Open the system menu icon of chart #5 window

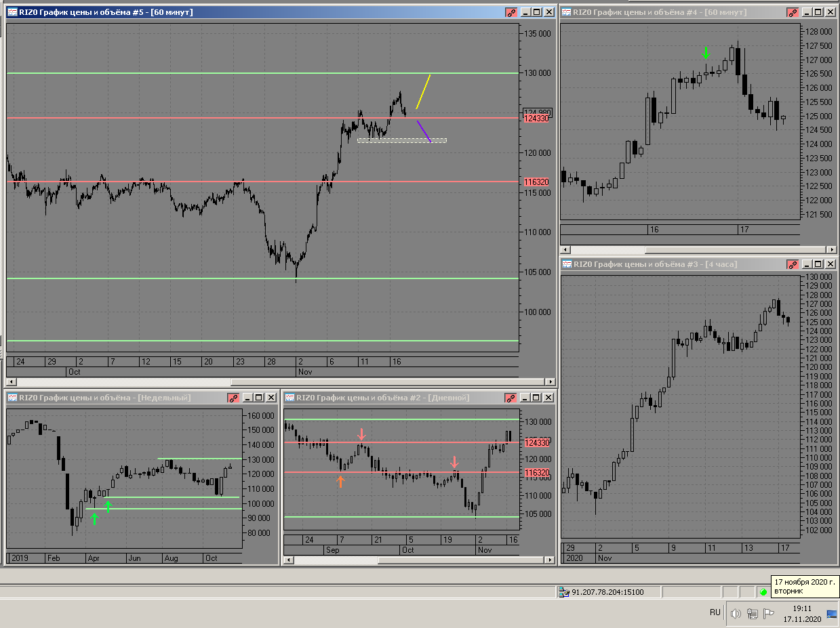[x=12, y=12]
